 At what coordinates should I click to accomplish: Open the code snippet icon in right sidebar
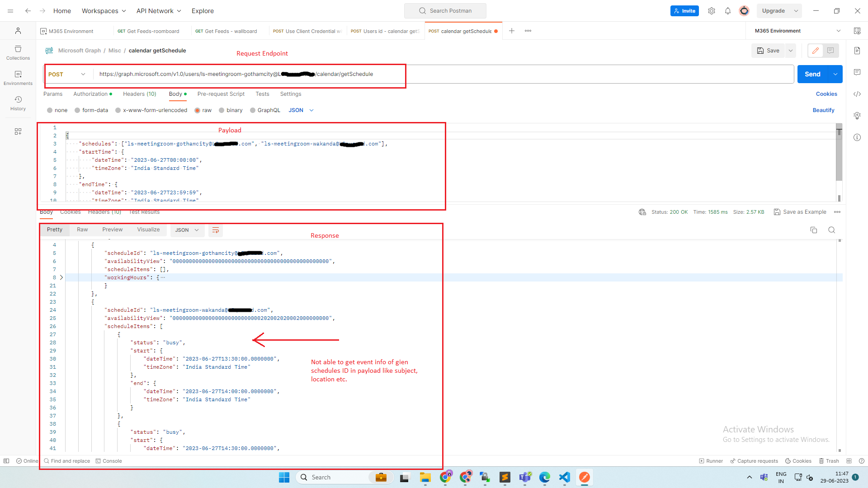point(857,94)
